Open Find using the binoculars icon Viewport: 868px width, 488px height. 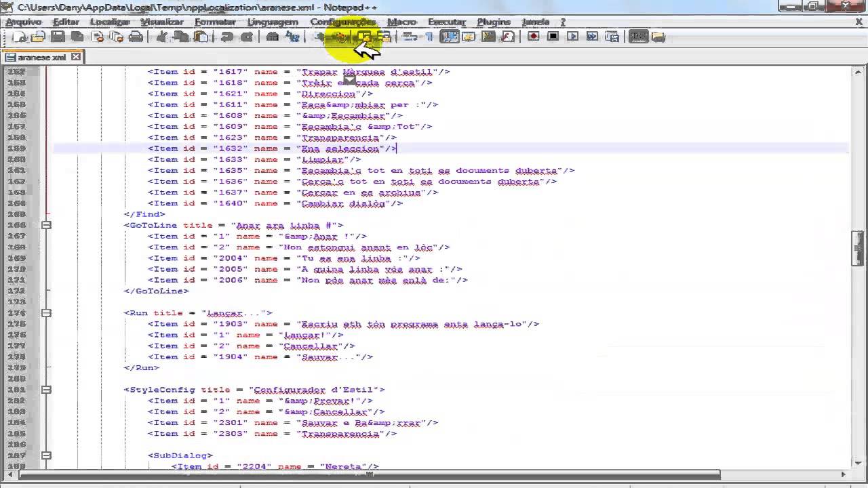point(273,37)
